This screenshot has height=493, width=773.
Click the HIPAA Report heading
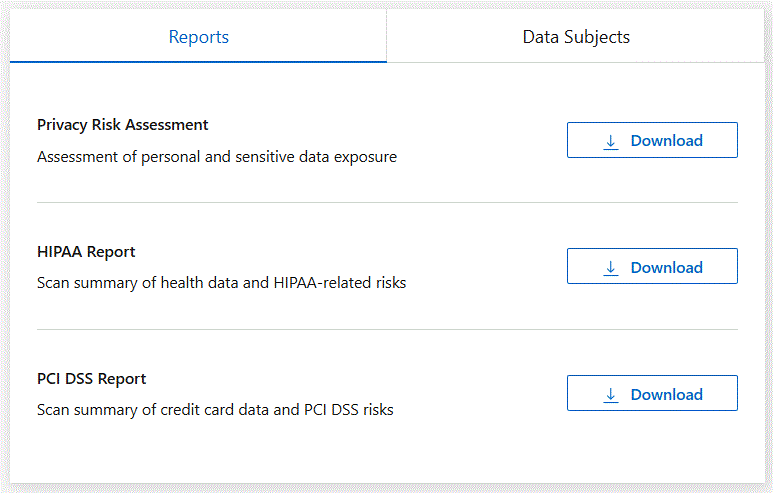click(86, 252)
